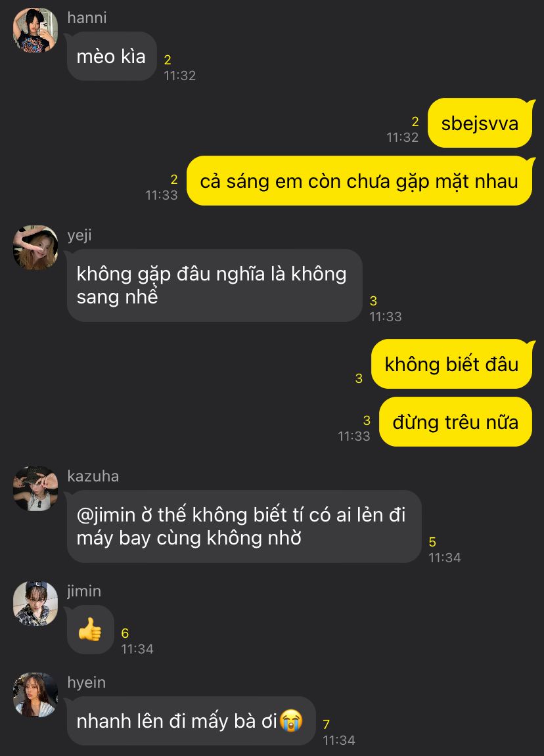Tap the hanni sender name label
This screenshot has width=544, height=756.
(87, 18)
